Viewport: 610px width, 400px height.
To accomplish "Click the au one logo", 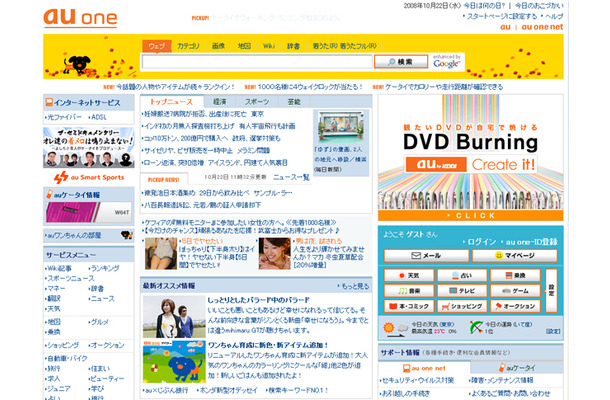I will (x=80, y=18).
